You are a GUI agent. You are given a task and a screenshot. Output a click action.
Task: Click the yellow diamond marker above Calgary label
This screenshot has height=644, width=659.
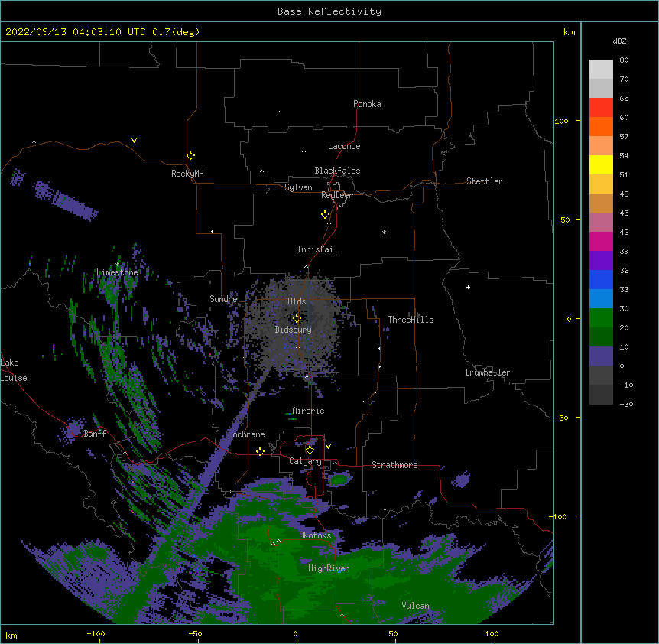pyautogui.click(x=310, y=450)
